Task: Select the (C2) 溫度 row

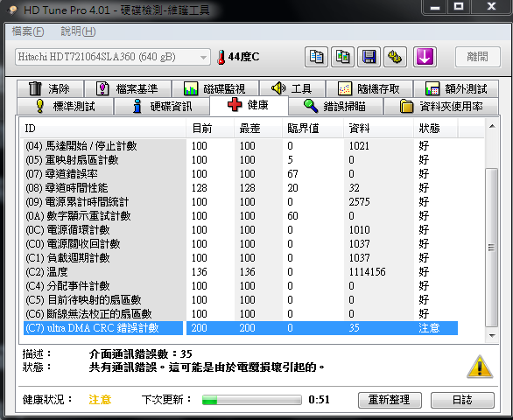Action: 241,272
